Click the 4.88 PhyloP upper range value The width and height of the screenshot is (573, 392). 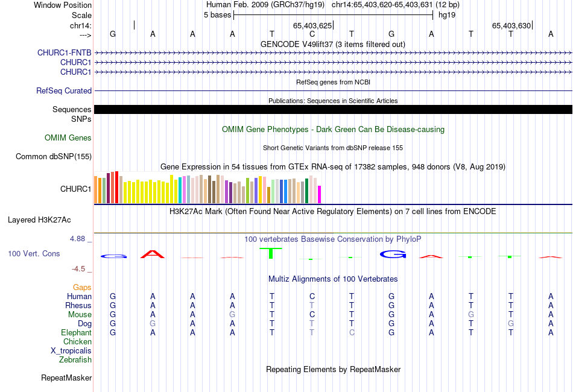coord(77,239)
